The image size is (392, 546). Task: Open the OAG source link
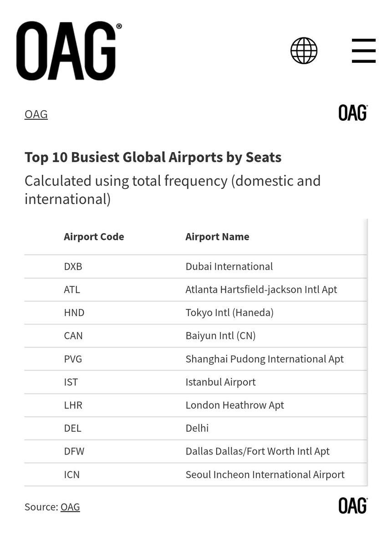[70, 507]
